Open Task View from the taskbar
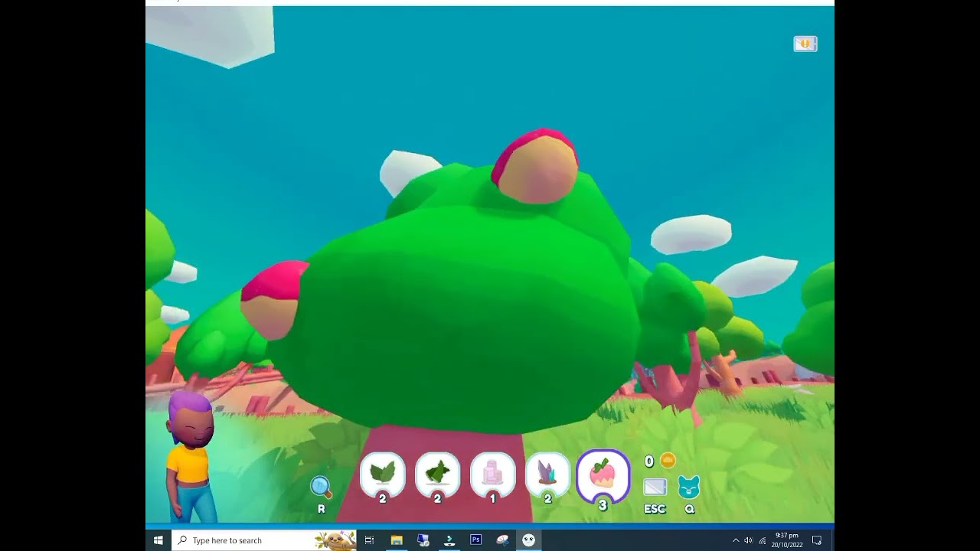Image resolution: width=980 pixels, height=551 pixels. pyautogui.click(x=369, y=540)
